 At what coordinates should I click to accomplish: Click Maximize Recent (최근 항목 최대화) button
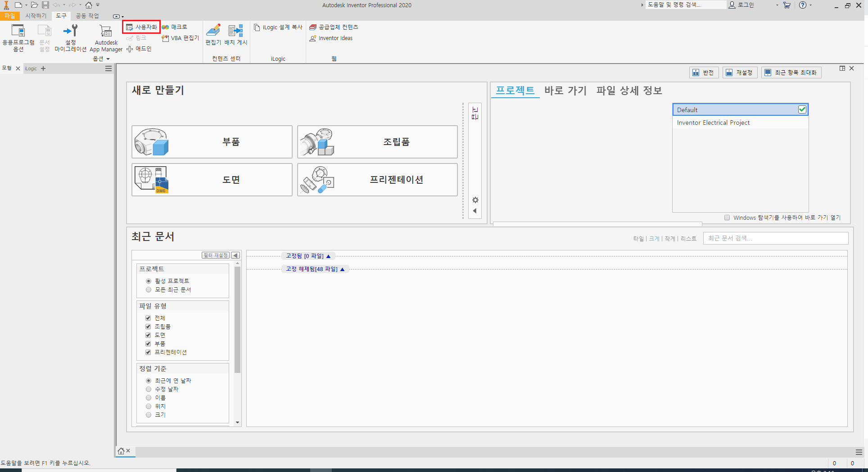click(x=791, y=73)
